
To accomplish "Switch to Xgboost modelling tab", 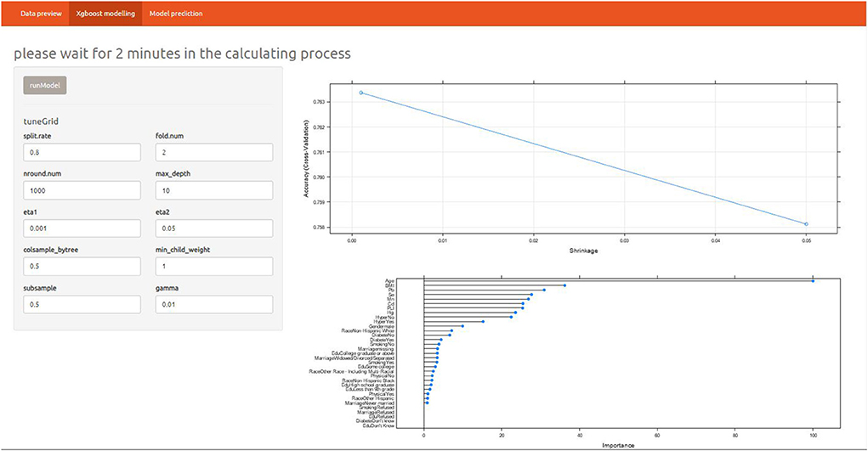I will pyautogui.click(x=105, y=14).
